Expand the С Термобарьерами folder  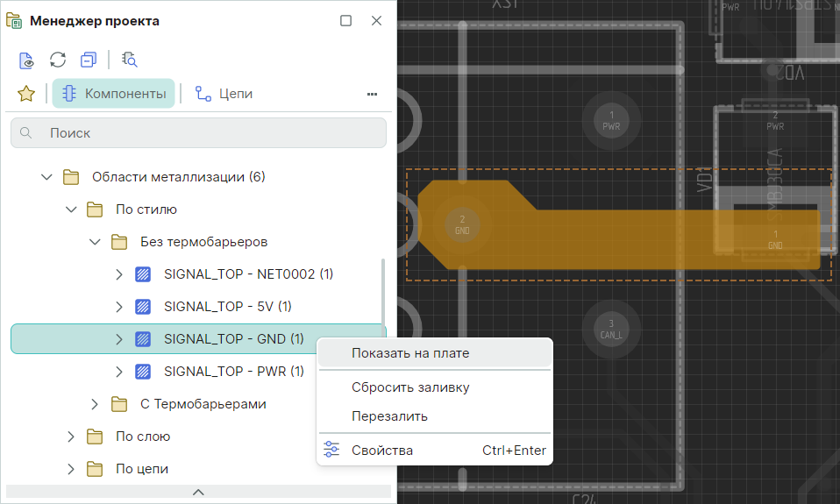tap(96, 404)
